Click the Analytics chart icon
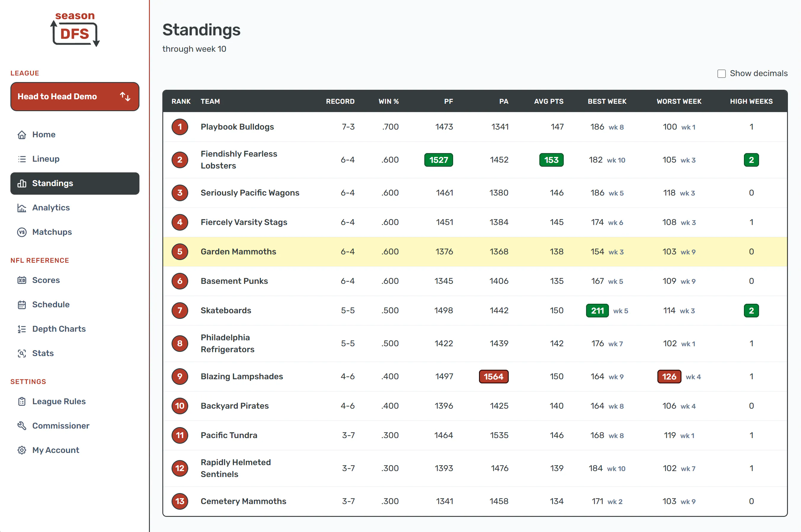The width and height of the screenshot is (801, 532). pos(22,208)
